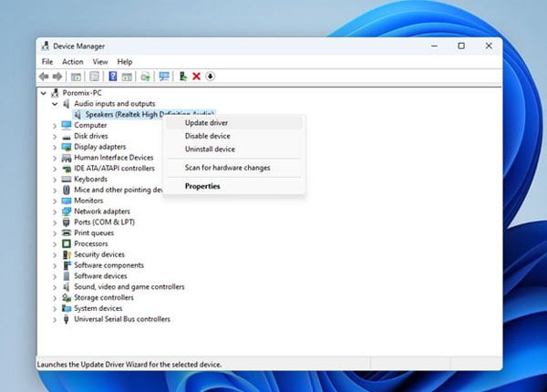Click the Scan for hardware changes monitor icon

coord(163,76)
